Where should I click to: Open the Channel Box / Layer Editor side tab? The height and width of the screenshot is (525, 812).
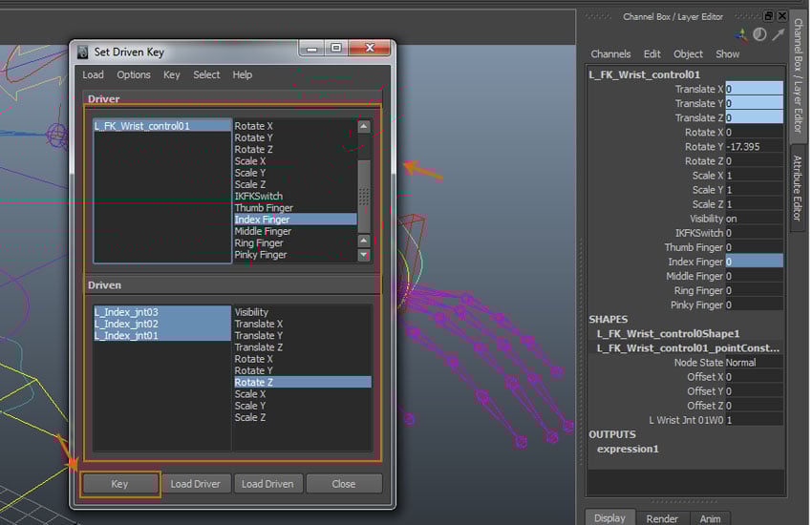click(799, 75)
